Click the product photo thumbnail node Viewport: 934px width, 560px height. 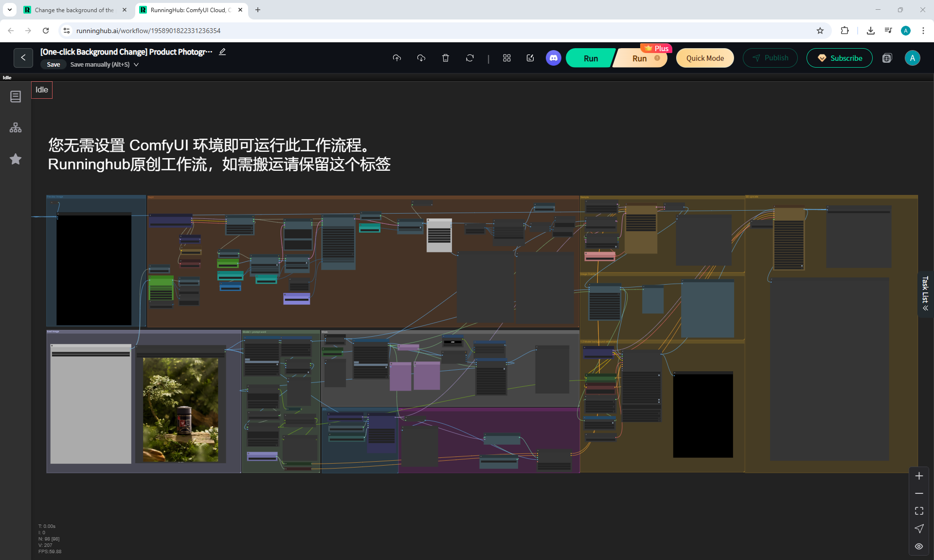(180, 410)
